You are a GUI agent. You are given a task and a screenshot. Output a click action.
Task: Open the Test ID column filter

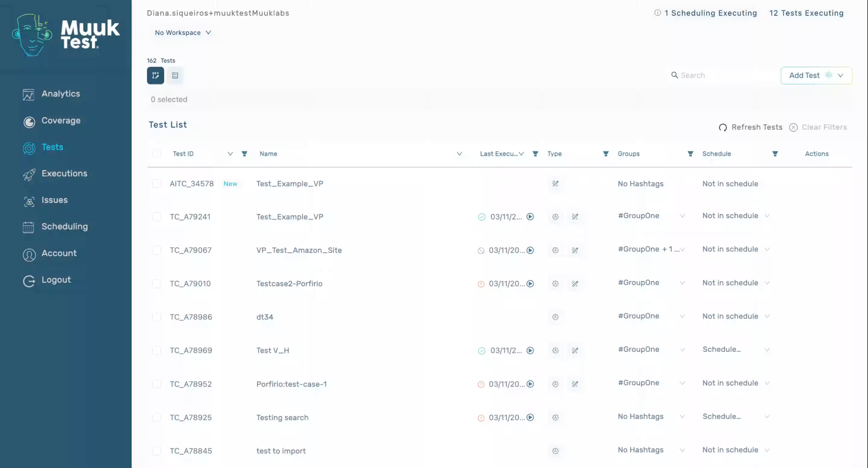245,154
